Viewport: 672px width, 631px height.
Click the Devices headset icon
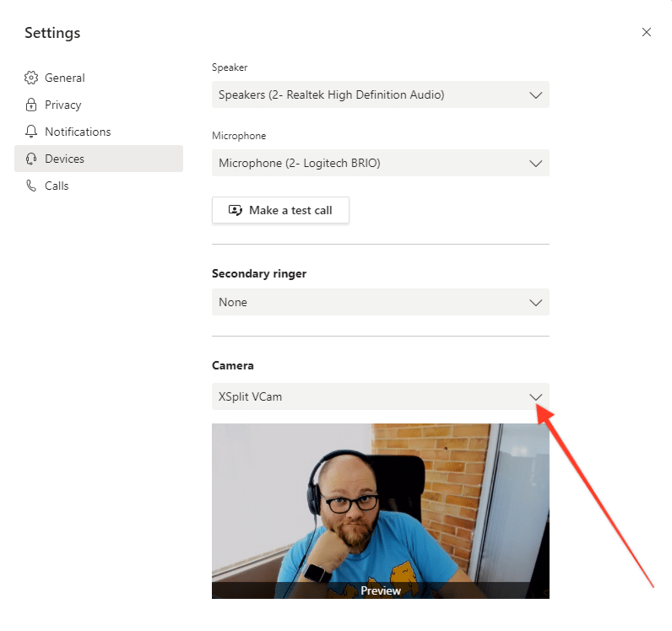tap(31, 159)
